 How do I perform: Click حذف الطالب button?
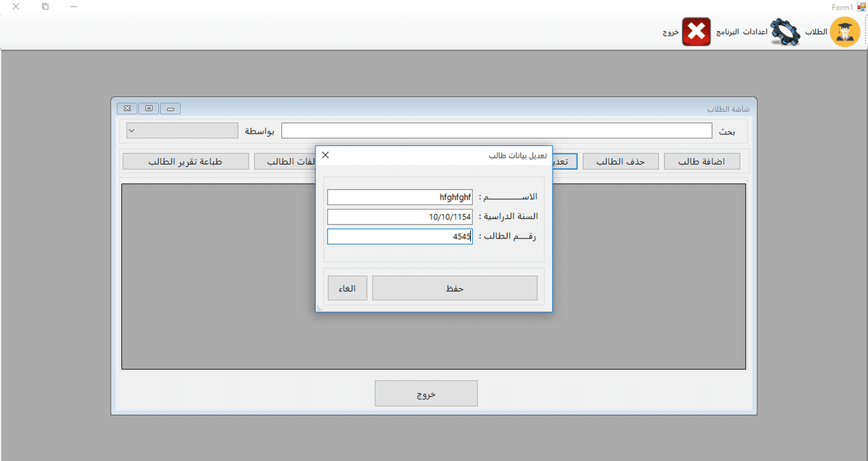pyautogui.click(x=621, y=161)
